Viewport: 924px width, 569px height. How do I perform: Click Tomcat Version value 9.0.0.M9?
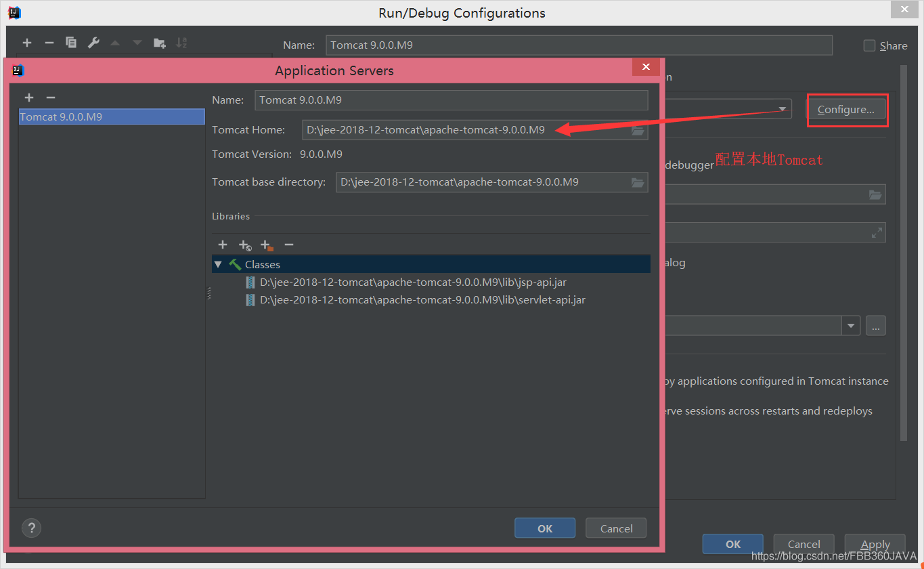321,154
